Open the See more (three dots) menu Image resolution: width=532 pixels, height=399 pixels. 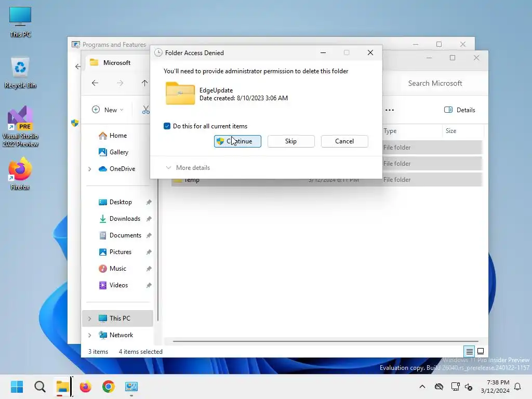pos(390,110)
